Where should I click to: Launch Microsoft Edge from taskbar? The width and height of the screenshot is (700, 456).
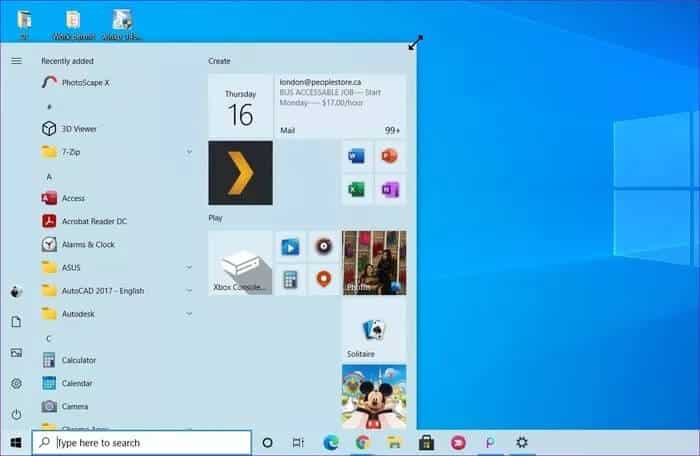(x=331, y=443)
